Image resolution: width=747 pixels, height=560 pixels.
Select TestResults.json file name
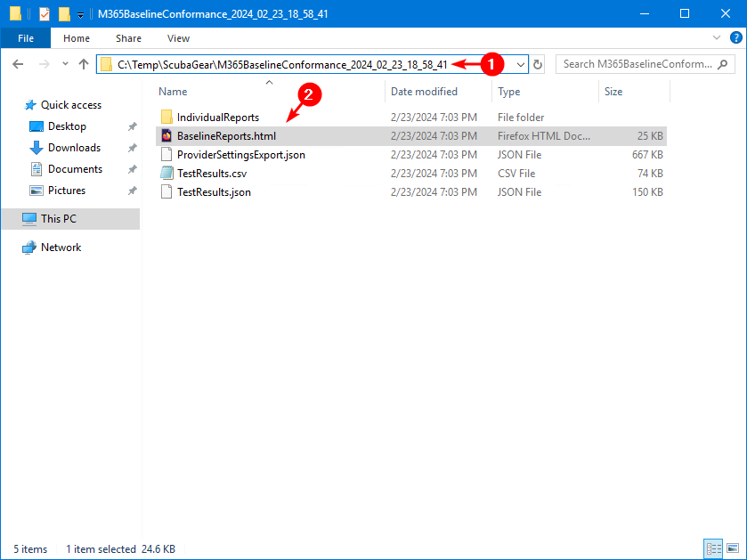214,192
